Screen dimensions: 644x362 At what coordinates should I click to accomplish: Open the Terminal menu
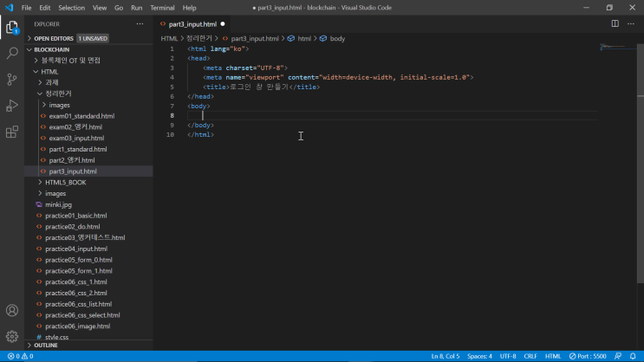[162, 8]
